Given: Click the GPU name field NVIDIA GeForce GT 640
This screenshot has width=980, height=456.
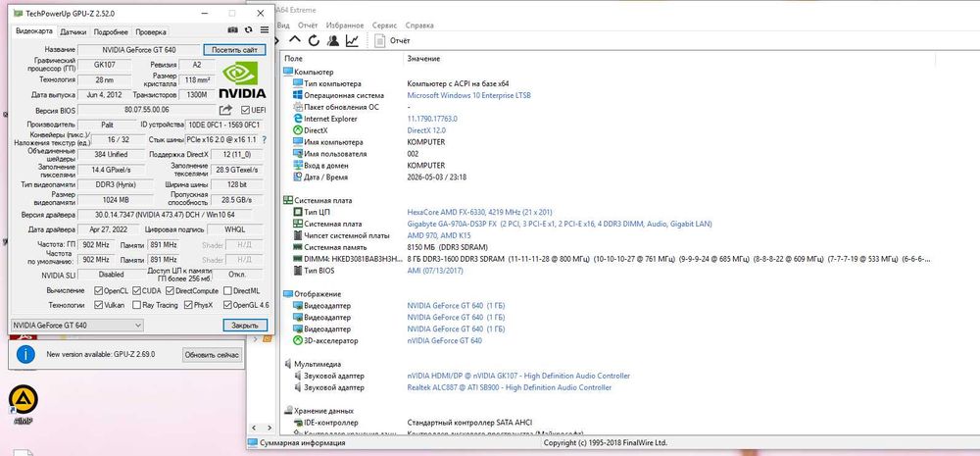Looking at the screenshot, I should click(138, 49).
